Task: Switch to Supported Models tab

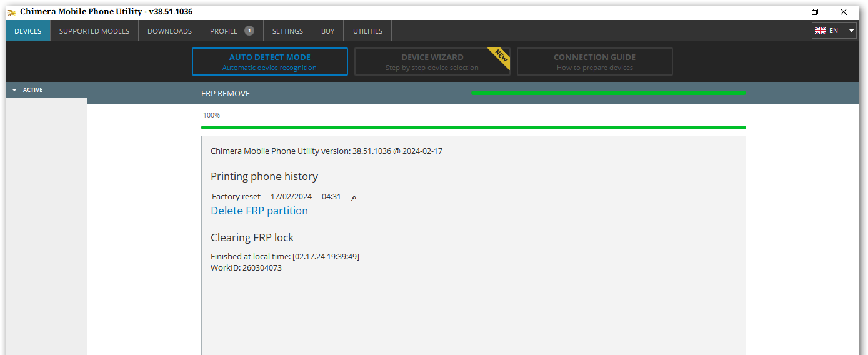Action: (x=94, y=31)
